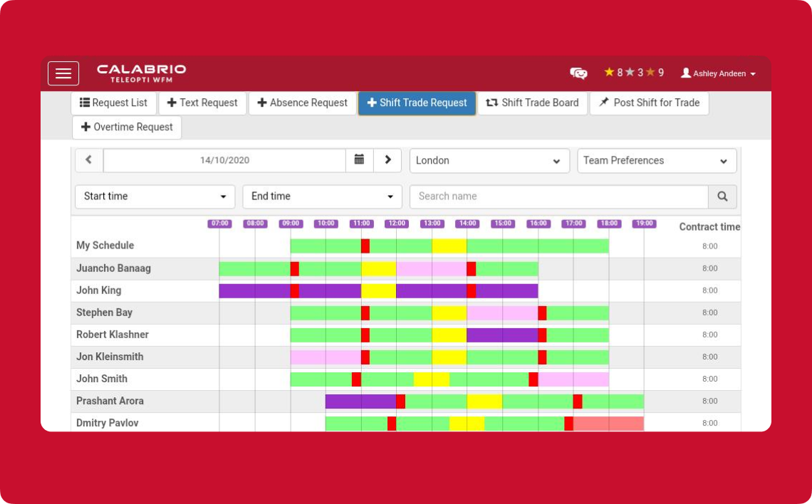812x504 pixels.
Task: Go to previous day arrow
Action: [x=89, y=160]
